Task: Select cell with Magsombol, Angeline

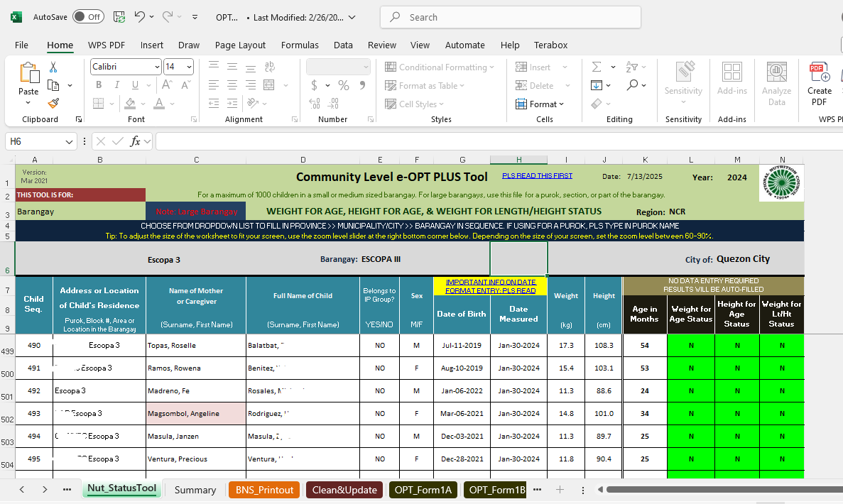Action: [196, 413]
